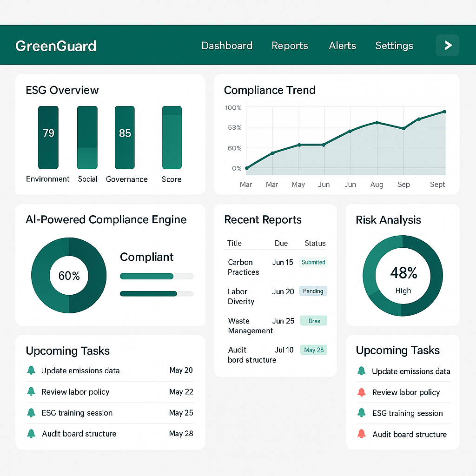Click the 60% compliance donut chart

click(x=69, y=275)
